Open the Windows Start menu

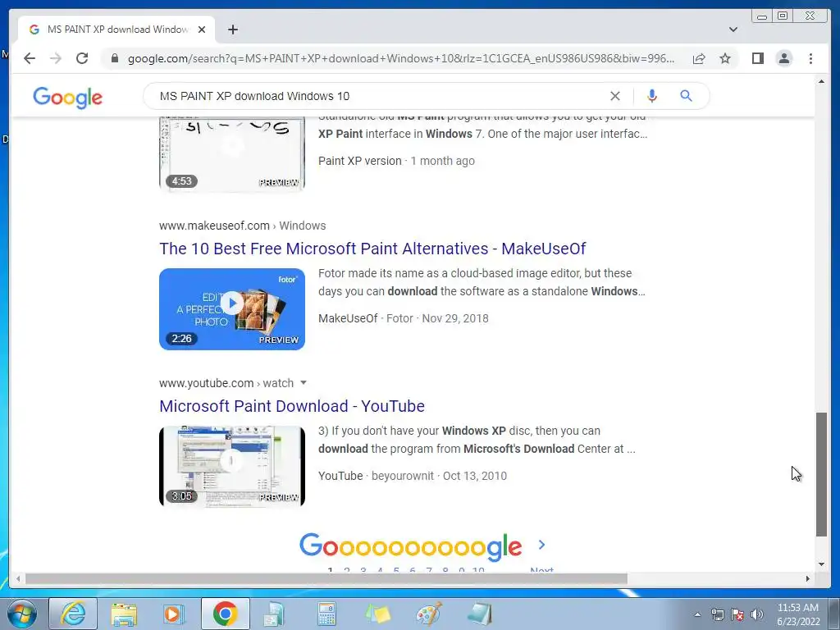22,614
